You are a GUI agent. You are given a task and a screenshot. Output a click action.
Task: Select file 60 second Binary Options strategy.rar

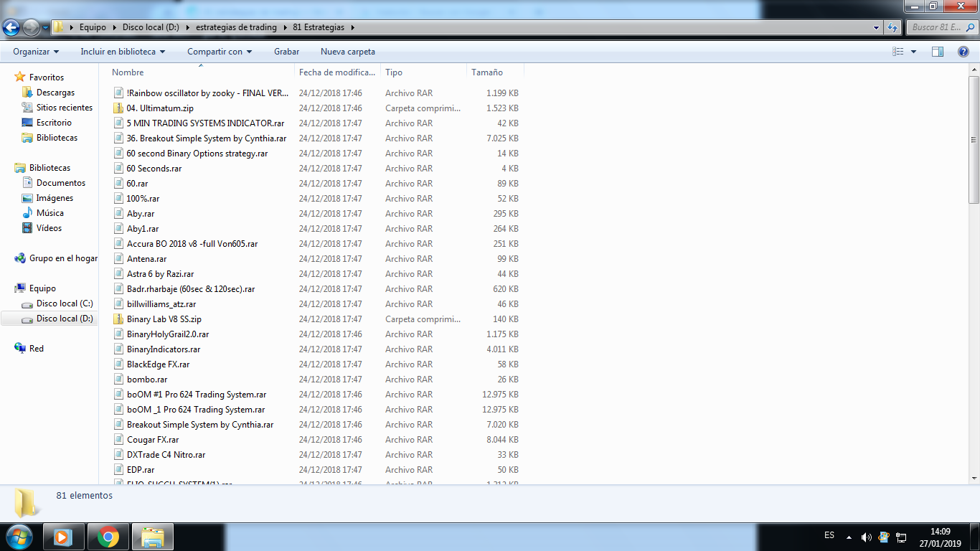tap(197, 154)
